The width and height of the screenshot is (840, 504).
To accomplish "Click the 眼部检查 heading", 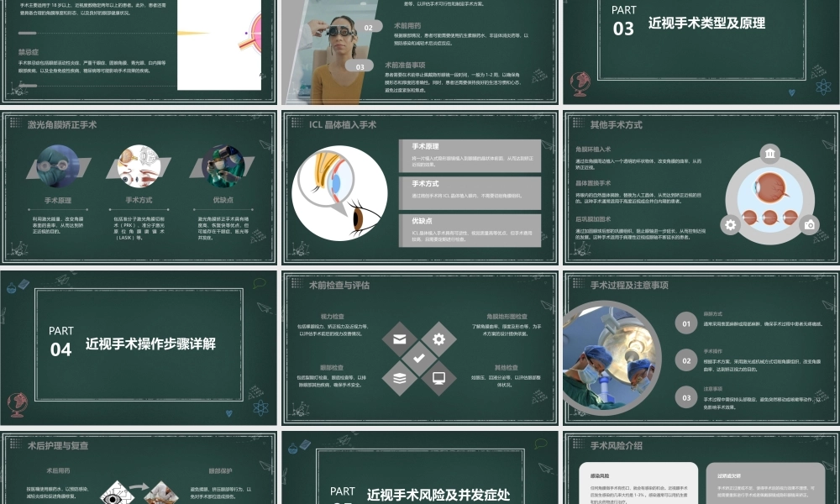I will (332, 367).
